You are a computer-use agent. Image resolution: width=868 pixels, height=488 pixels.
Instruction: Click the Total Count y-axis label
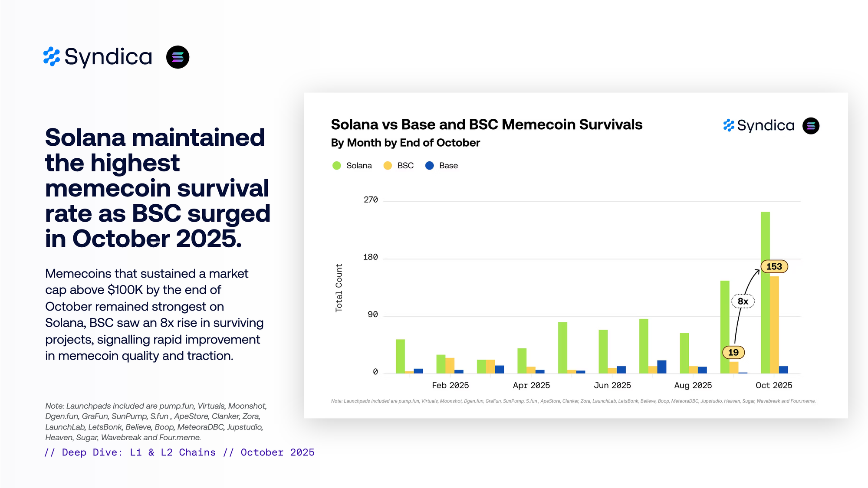point(339,288)
